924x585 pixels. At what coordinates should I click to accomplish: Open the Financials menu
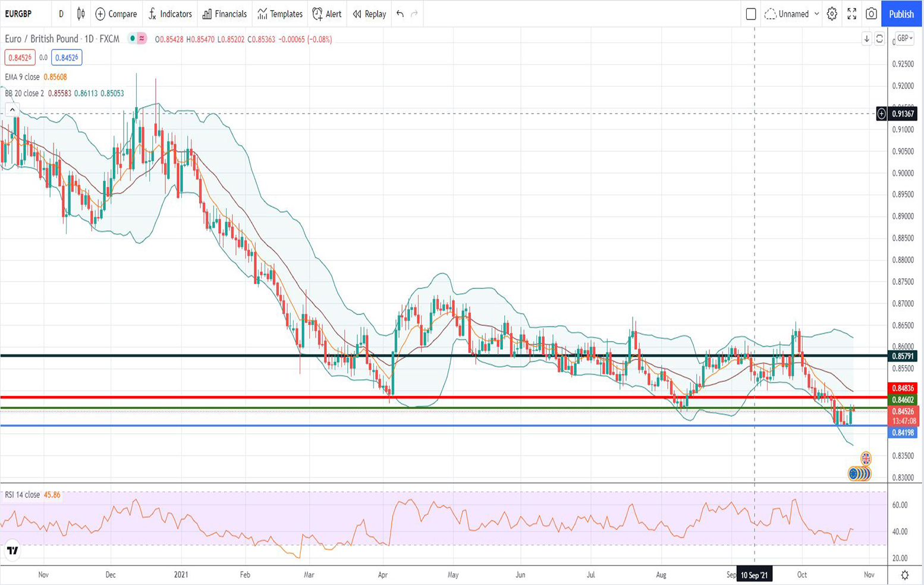224,14
